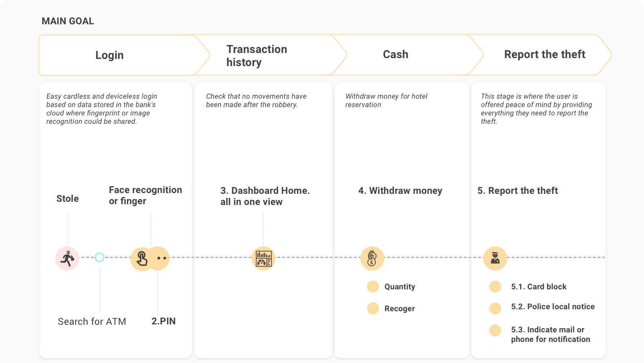Click the Search for ATM label
Screen dimensions: 644x363
[92, 322]
